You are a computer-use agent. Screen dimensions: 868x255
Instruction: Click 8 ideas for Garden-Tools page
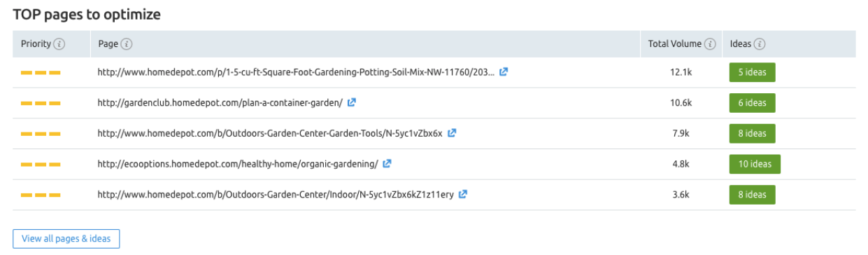(752, 133)
